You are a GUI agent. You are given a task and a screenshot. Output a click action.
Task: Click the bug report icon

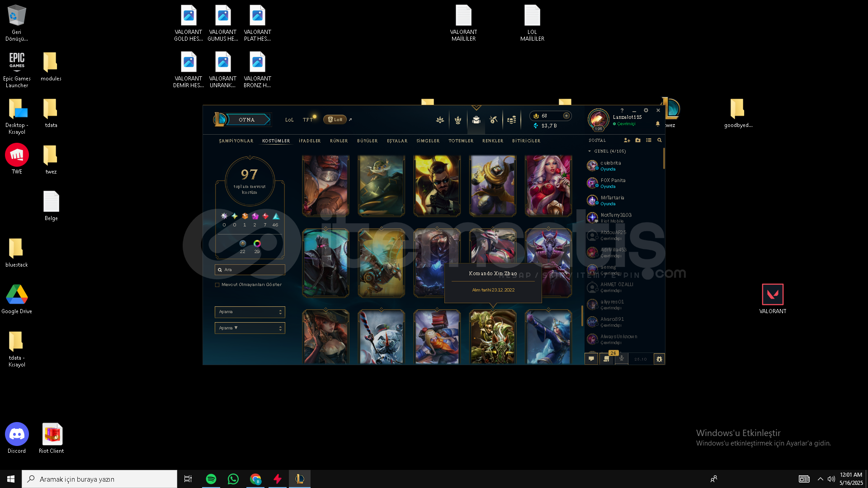click(x=659, y=359)
